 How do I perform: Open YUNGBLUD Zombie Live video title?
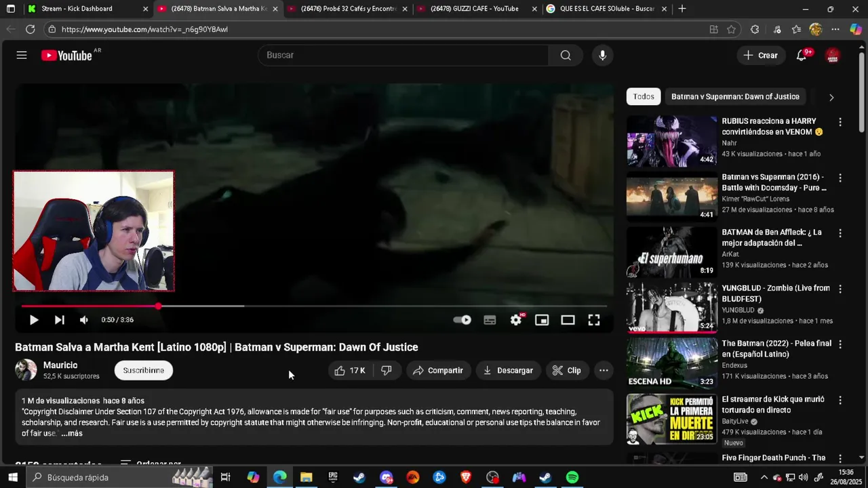point(776,293)
